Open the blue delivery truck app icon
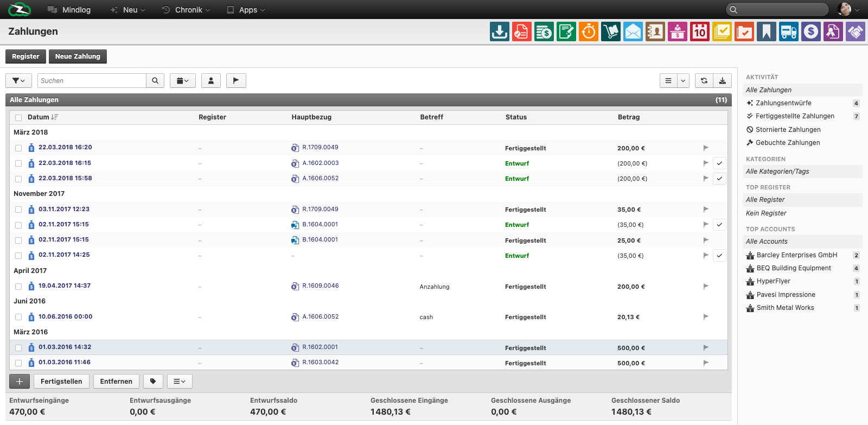The width and height of the screenshot is (868, 425). (788, 31)
